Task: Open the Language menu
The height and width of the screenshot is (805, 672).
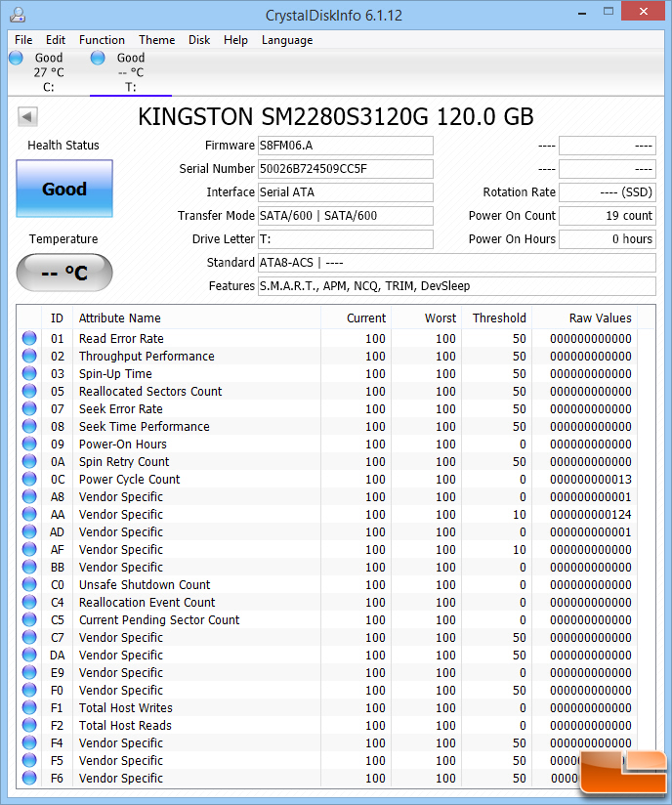Action: click(287, 40)
